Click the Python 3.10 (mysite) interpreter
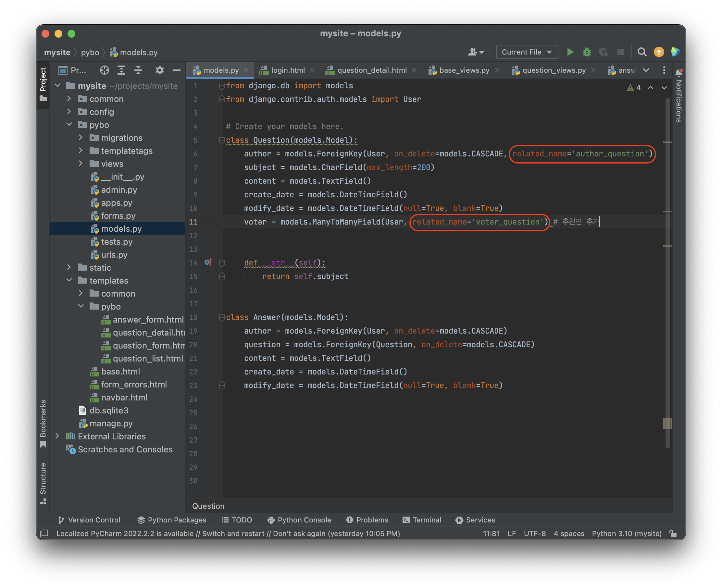The image size is (722, 588). click(x=627, y=533)
